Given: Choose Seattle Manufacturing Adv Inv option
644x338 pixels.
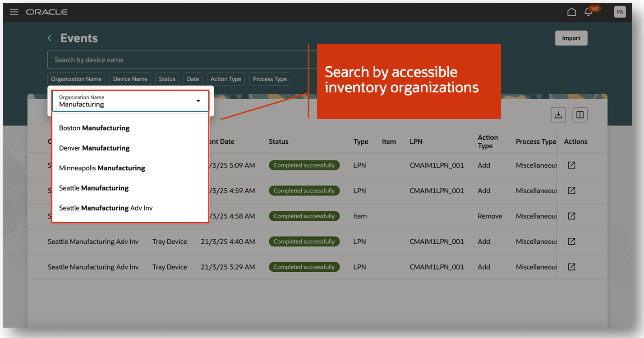Looking at the screenshot, I should pos(130,208).
